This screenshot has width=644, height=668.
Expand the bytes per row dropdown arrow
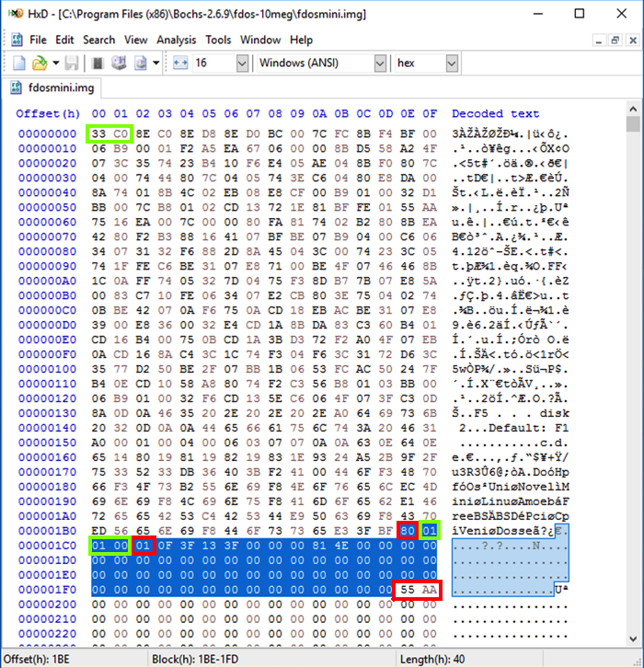click(242, 63)
